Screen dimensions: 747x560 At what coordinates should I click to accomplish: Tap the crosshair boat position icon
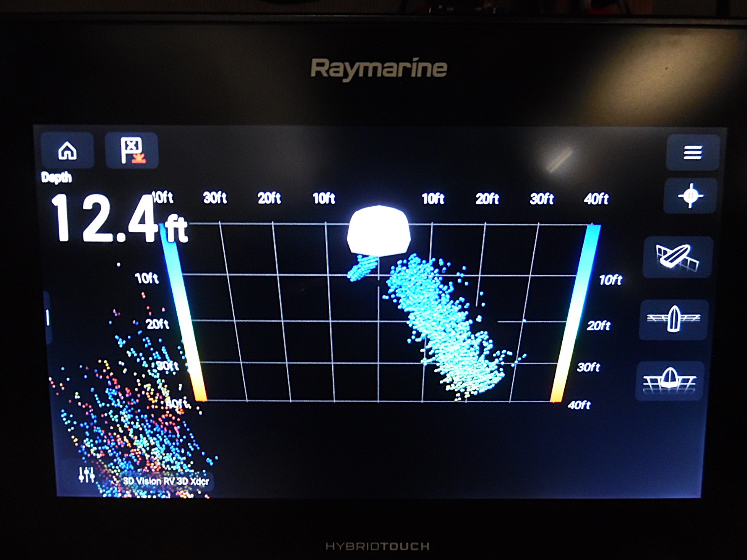click(x=690, y=196)
